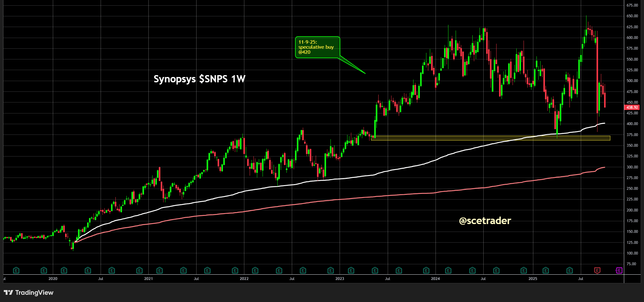
Task: Click the @scetrader watermark text
Action: coord(485,221)
